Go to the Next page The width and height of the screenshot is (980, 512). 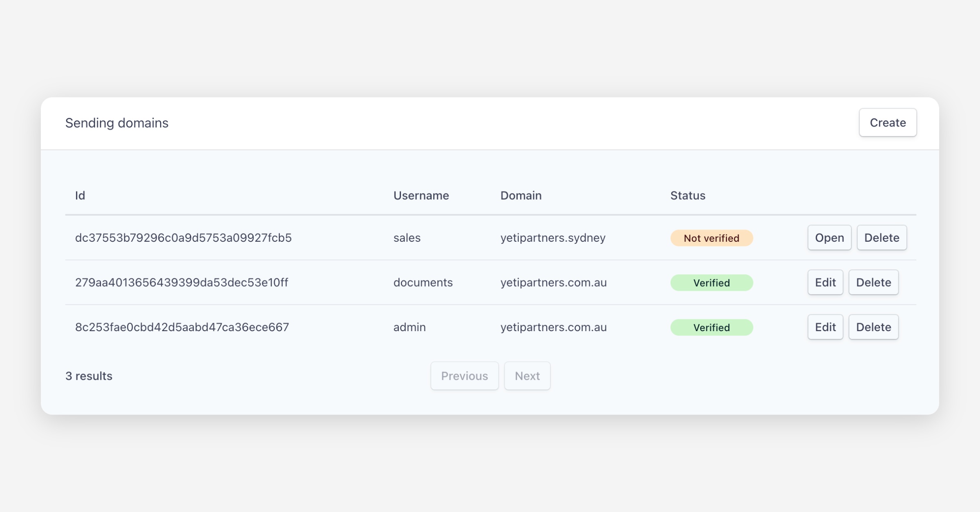(x=527, y=376)
